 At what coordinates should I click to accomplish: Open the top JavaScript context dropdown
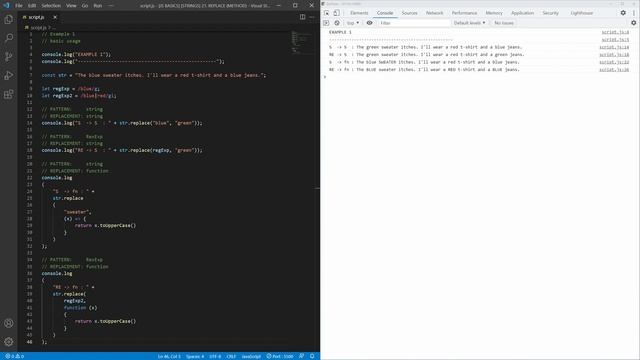coord(353,23)
